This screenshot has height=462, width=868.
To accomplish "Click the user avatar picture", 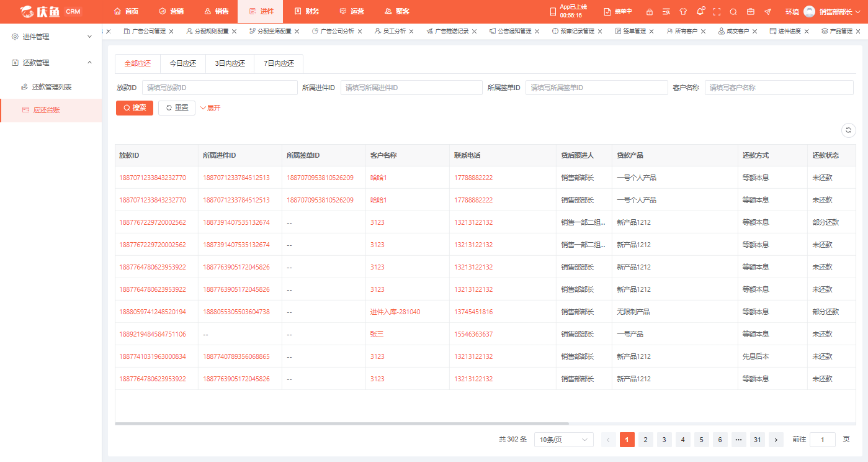I will [x=809, y=11].
